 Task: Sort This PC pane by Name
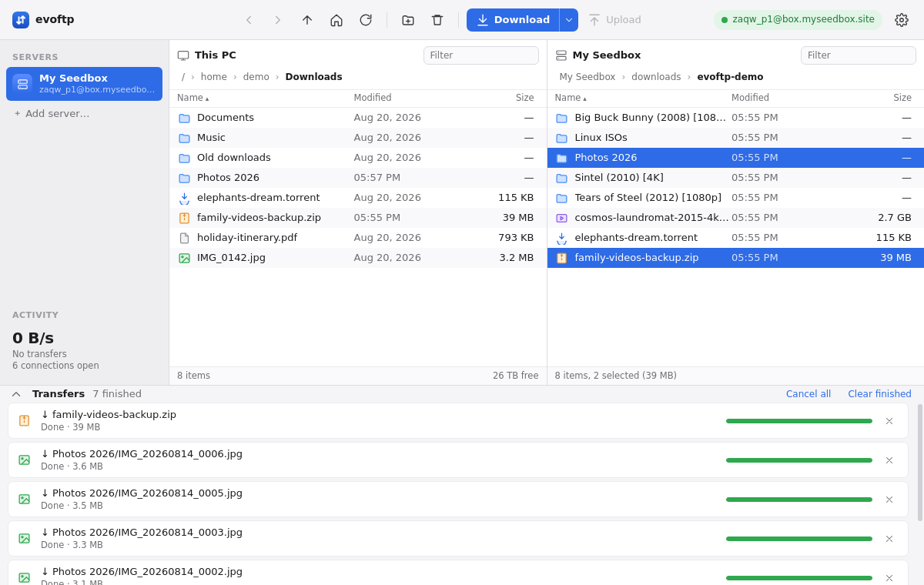pyautogui.click(x=192, y=98)
